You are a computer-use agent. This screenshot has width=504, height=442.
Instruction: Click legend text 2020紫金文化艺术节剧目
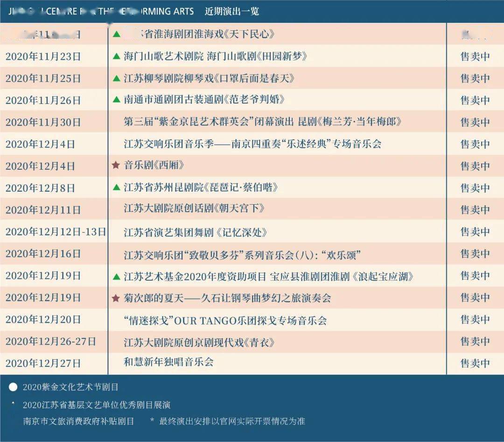click(x=70, y=387)
